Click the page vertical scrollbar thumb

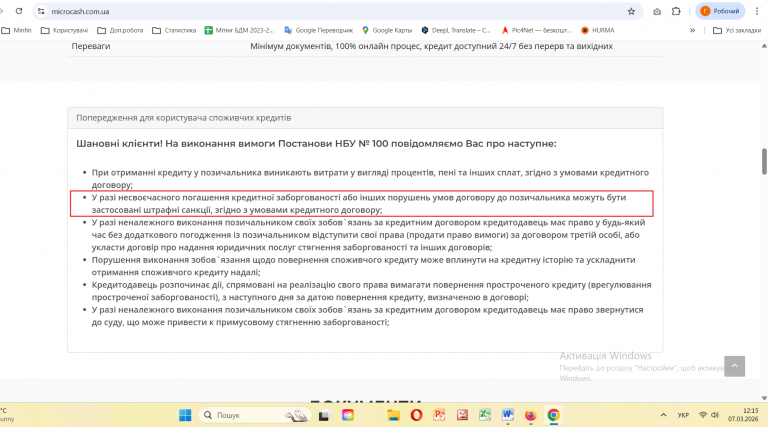[x=764, y=161]
